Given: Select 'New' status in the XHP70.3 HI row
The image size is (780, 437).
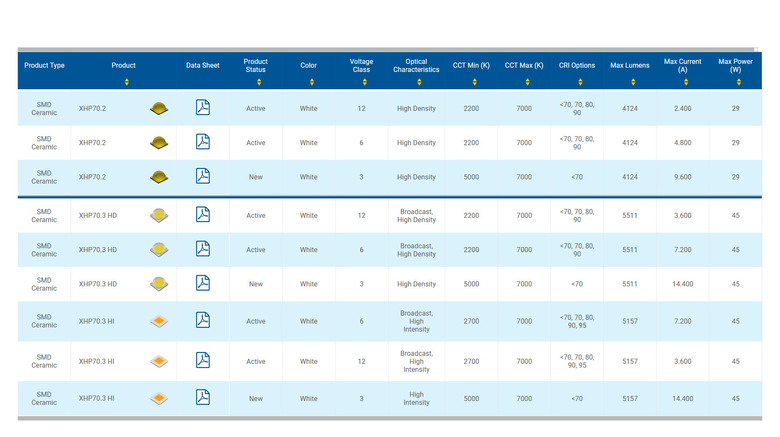Looking at the screenshot, I should pos(256,398).
